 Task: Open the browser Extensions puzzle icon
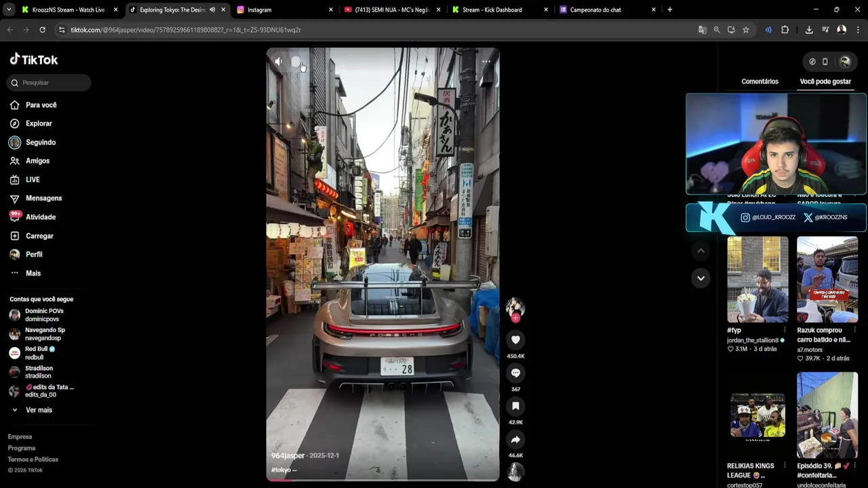tap(785, 30)
